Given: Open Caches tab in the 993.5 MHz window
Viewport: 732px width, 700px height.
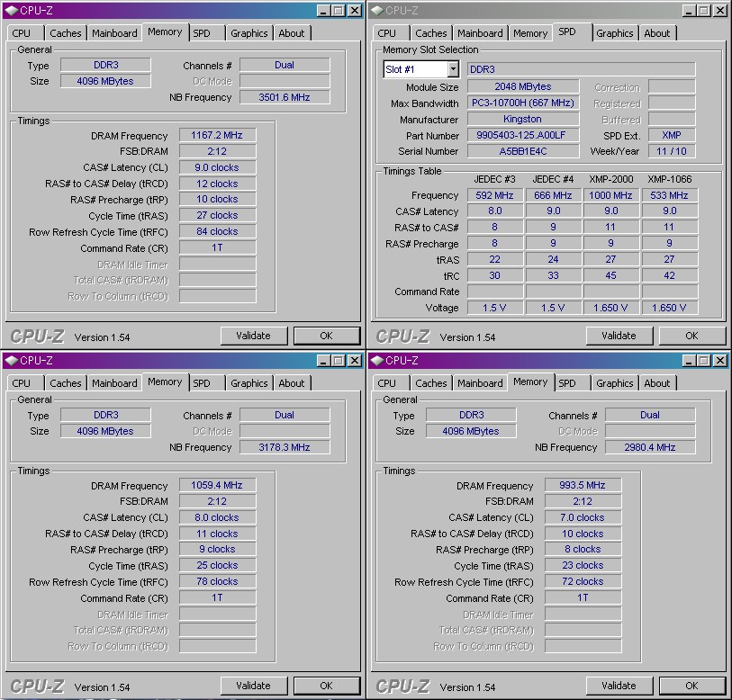Looking at the screenshot, I should 431,383.
